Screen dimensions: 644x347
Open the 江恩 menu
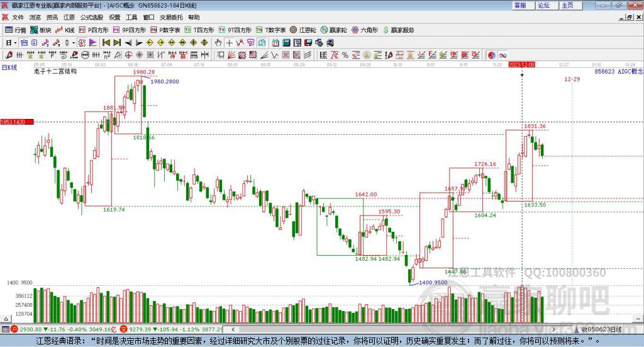click(69, 17)
